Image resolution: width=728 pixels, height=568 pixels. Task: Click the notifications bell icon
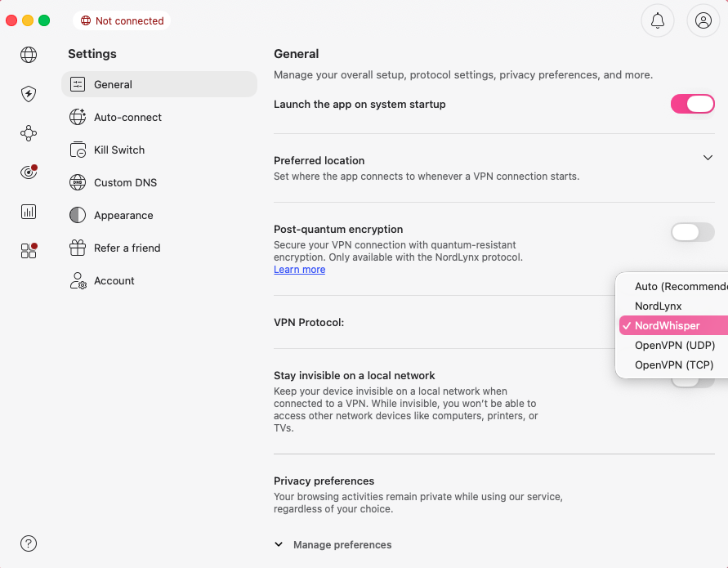coord(658,20)
